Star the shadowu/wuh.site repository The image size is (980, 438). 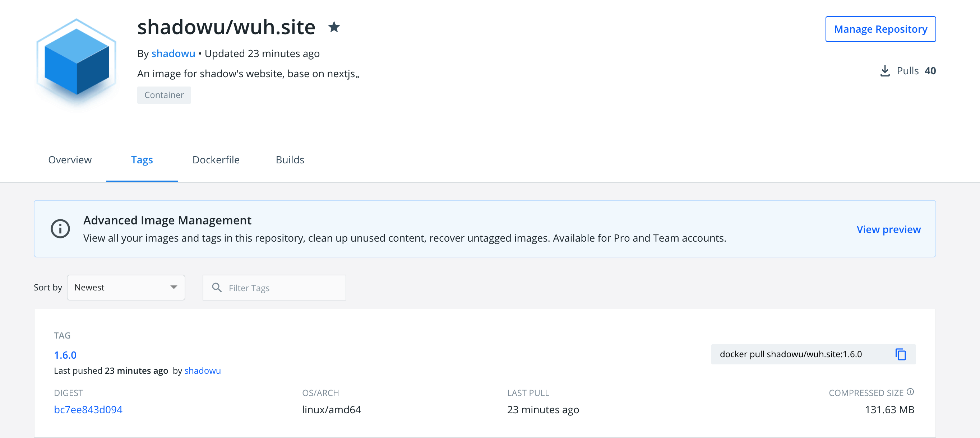[334, 27]
